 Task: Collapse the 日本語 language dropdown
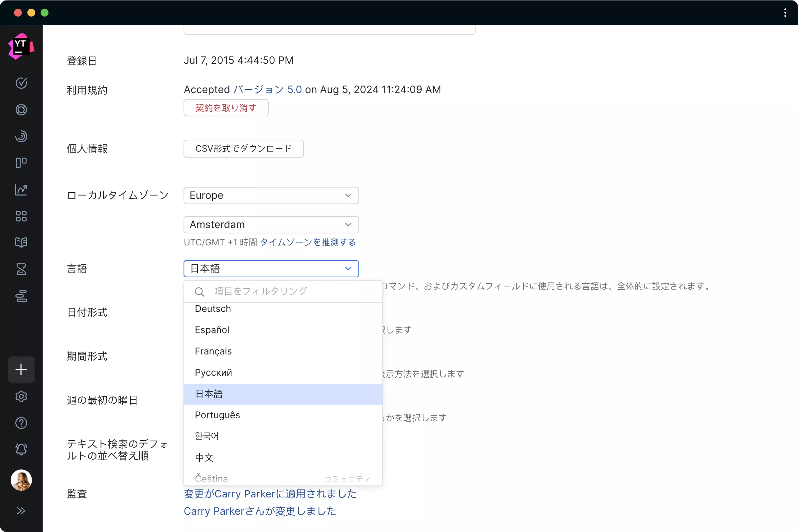pos(271,269)
